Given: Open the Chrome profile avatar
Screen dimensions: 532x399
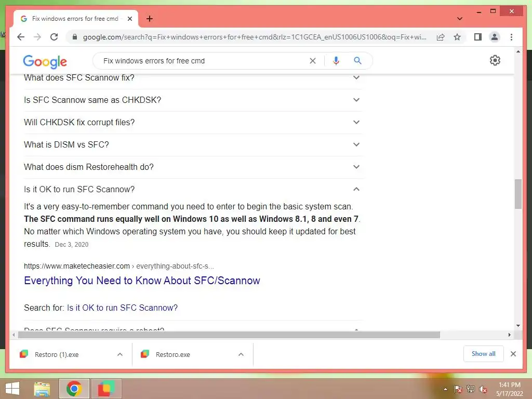Looking at the screenshot, I should coord(495,37).
